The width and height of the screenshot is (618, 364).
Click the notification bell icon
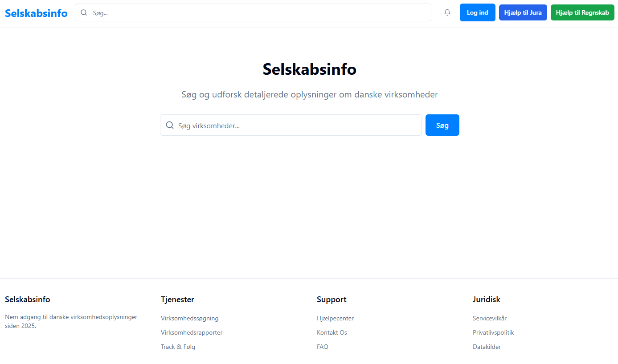pos(447,12)
